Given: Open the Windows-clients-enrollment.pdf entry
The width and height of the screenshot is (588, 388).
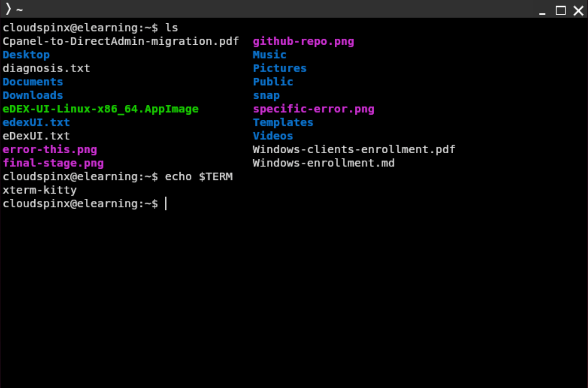Looking at the screenshot, I should tap(354, 149).
